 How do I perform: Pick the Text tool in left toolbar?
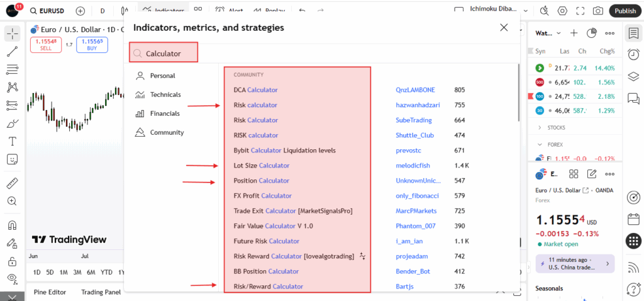click(x=13, y=141)
